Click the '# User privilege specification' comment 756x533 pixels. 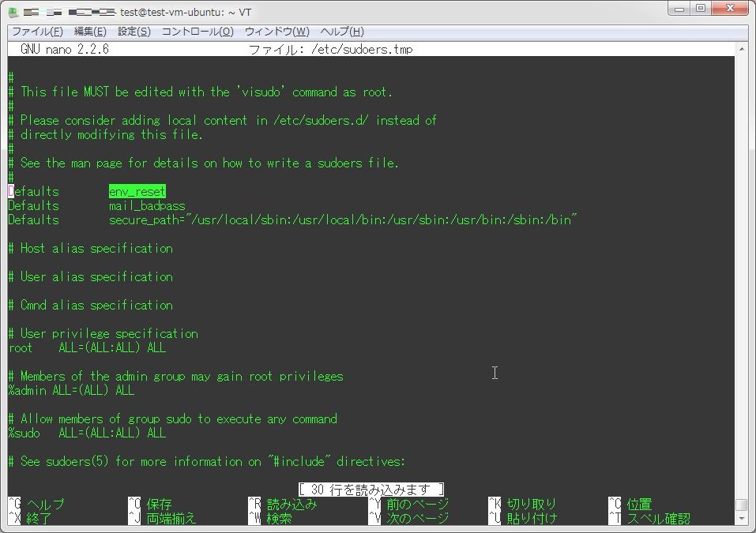pyautogui.click(x=103, y=333)
